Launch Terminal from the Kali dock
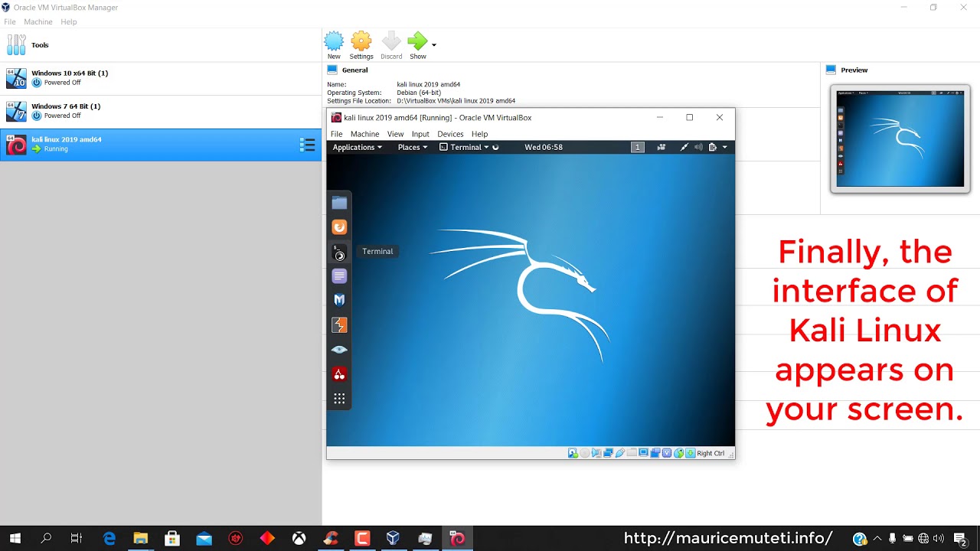The width and height of the screenshot is (980, 551). tap(339, 252)
